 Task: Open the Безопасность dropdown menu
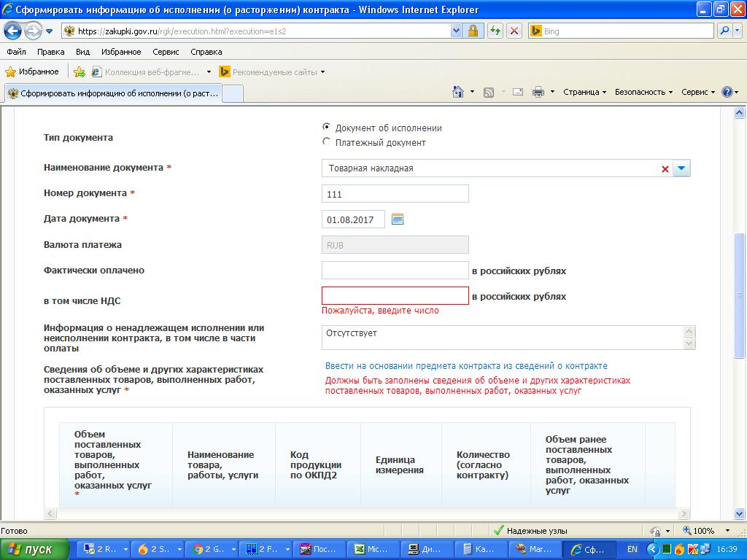click(643, 92)
